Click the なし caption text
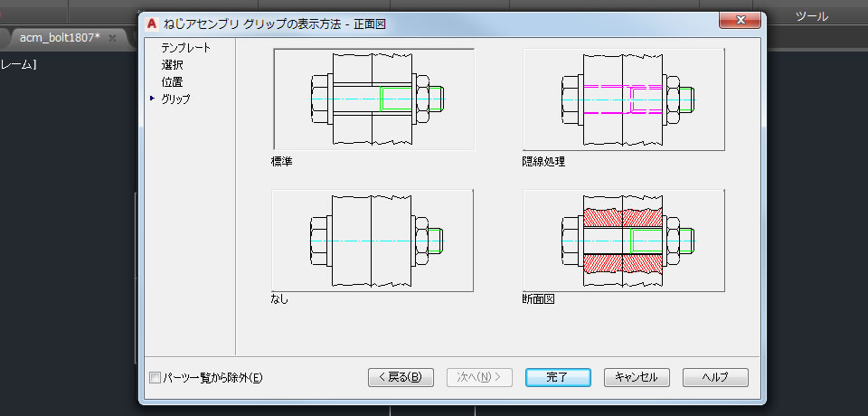Screen dimensions: 868x416 (x=279, y=299)
